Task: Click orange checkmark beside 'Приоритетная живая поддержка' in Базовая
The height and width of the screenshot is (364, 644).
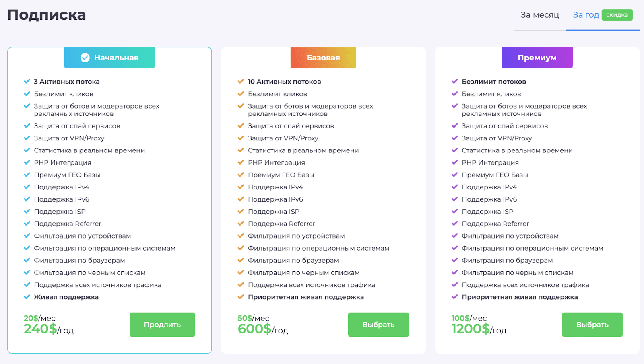Action: (x=241, y=297)
